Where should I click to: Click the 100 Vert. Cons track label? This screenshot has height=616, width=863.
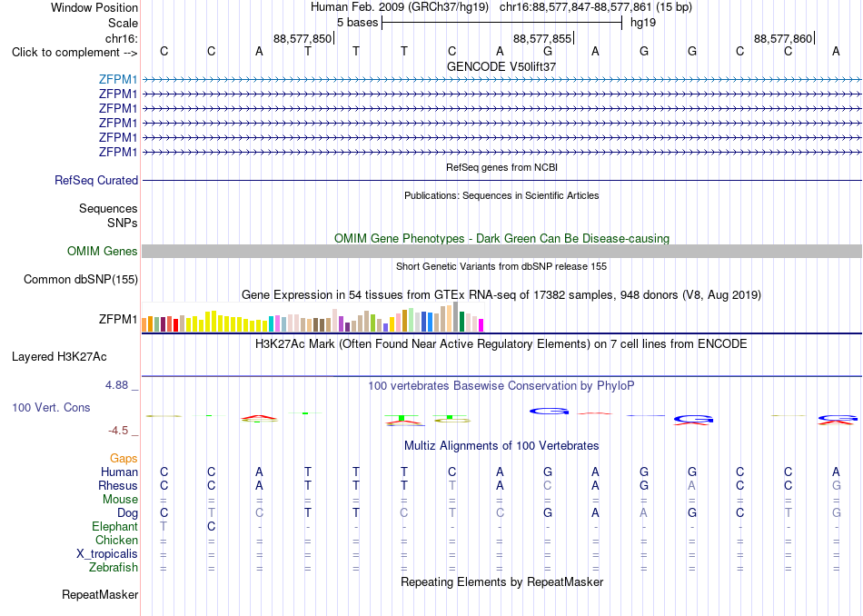click(x=51, y=407)
